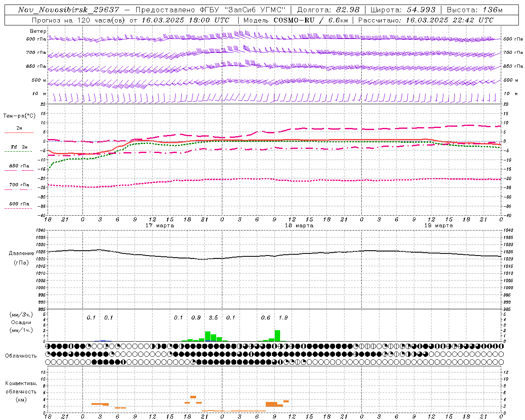Click the 18 марта date label

pyautogui.click(x=299, y=226)
